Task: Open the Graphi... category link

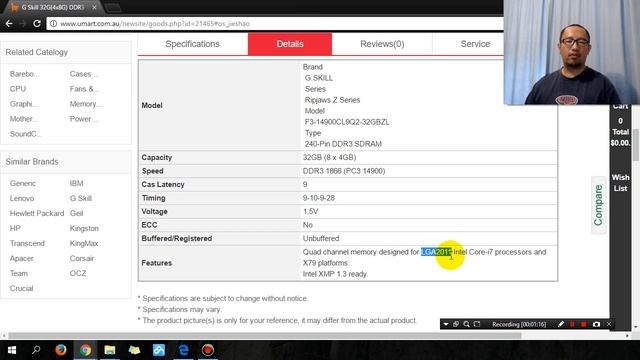Action: (x=24, y=104)
